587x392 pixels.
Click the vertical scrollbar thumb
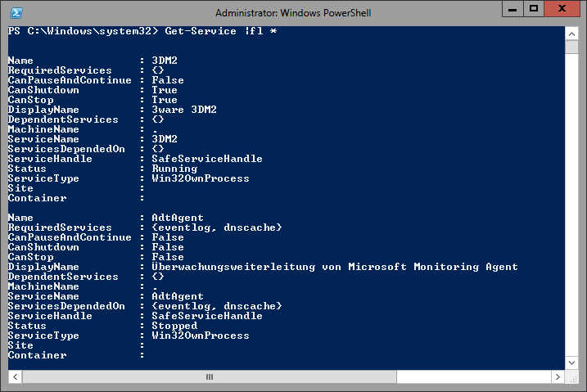(571, 47)
